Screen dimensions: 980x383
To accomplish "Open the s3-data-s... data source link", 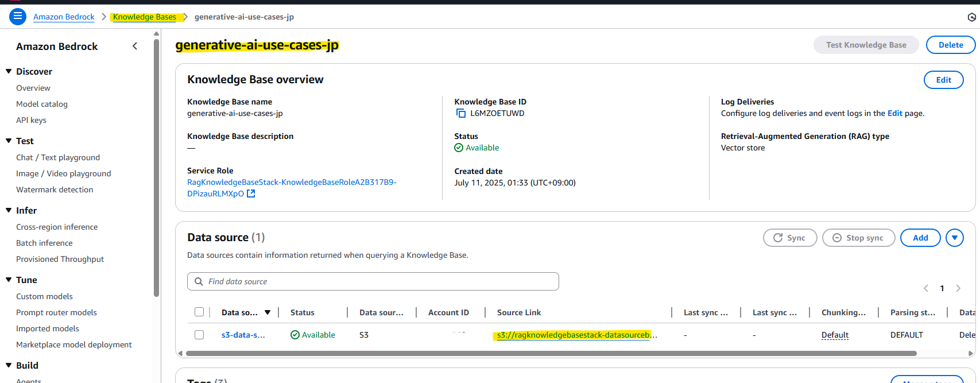I will tap(243, 335).
